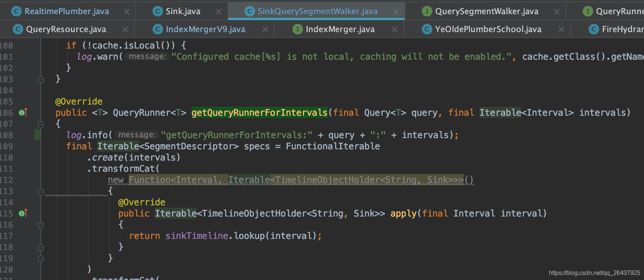Image resolution: width=644 pixels, height=280 pixels.
Task: Close the SinkQuerySegmentWalker.java tab
Action: tap(396, 12)
